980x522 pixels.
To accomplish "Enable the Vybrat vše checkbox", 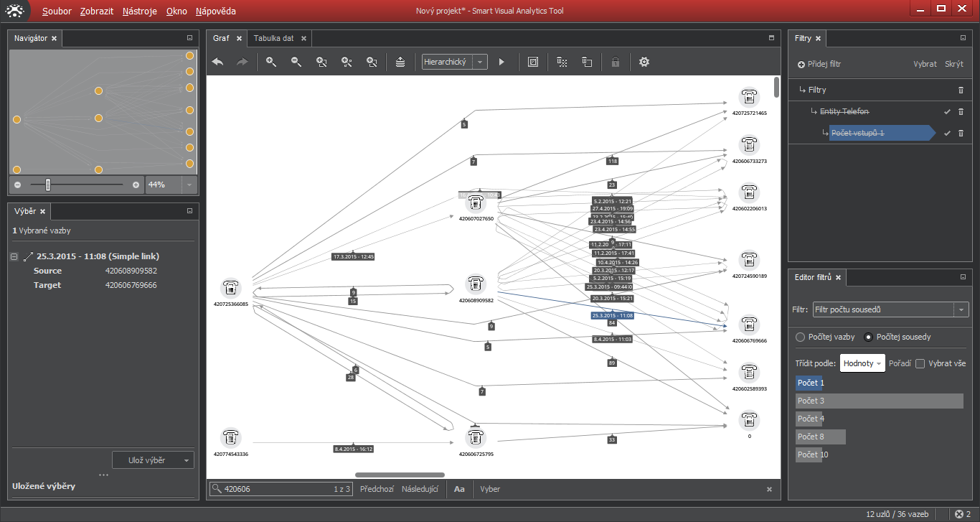I will (920, 363).
